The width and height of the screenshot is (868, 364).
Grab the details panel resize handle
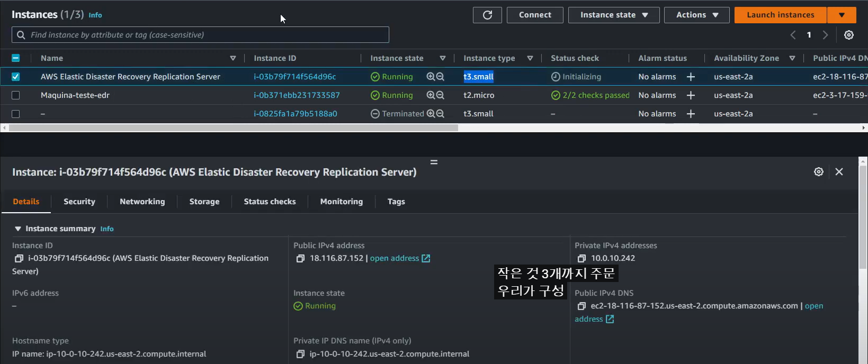(x=434, y=162)
